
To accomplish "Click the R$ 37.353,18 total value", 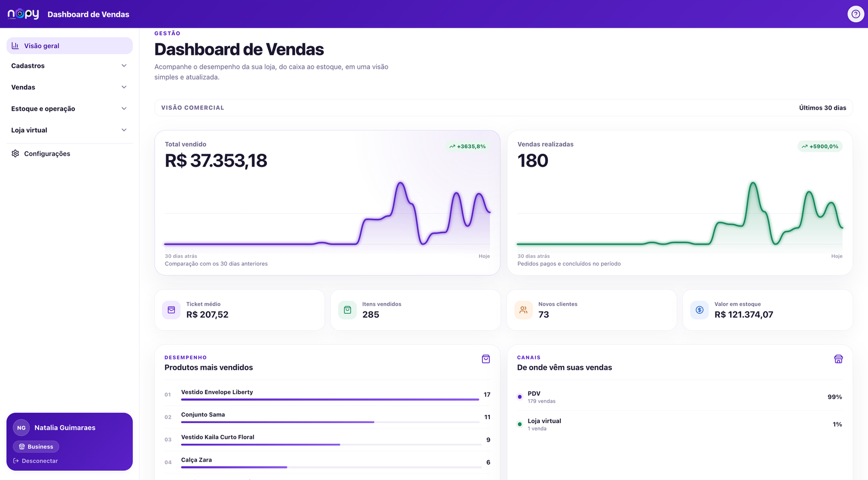I will 216,161.
